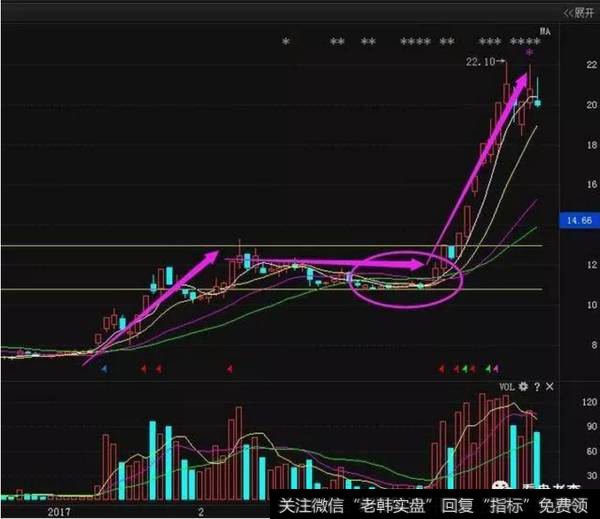Click the 18 price axis label
The height and width of the screenshot is (519, 600).
(x=591, y=145)
